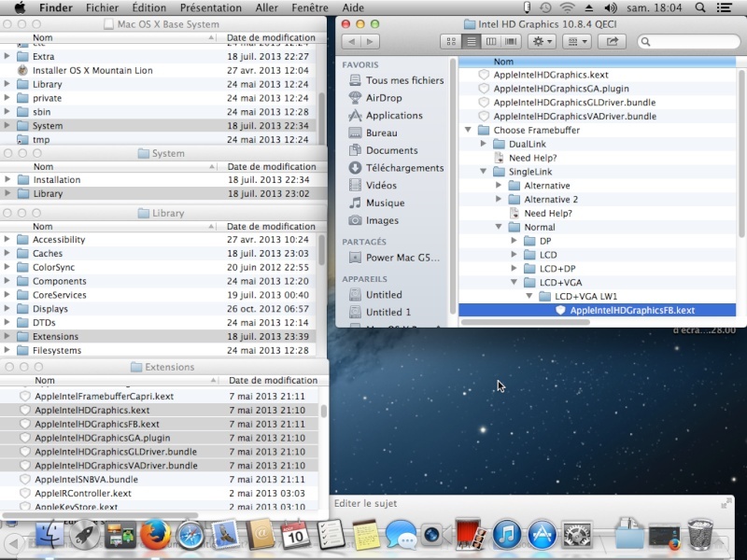Switch to column view in Finder toolbar
The image size is (747, 560).
(x=491, y=41)
